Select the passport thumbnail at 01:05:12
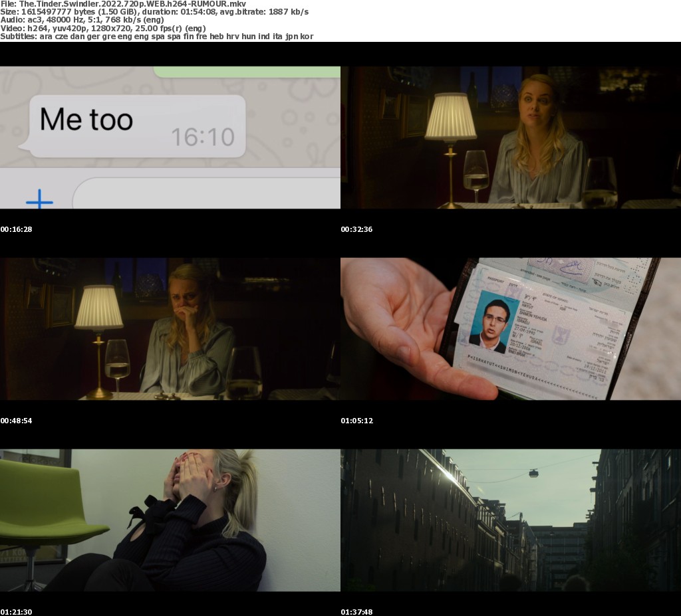Viewport: 681px width, 616px height. coord(511,329)
